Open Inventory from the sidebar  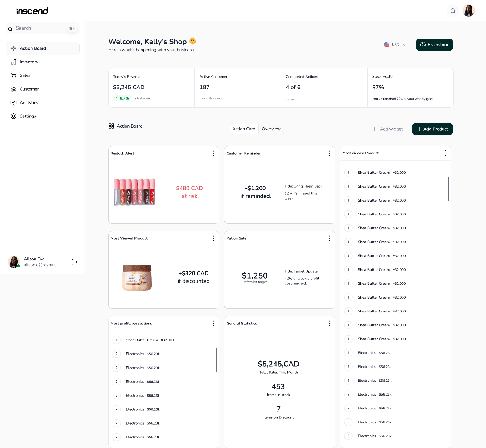(43, 62)
